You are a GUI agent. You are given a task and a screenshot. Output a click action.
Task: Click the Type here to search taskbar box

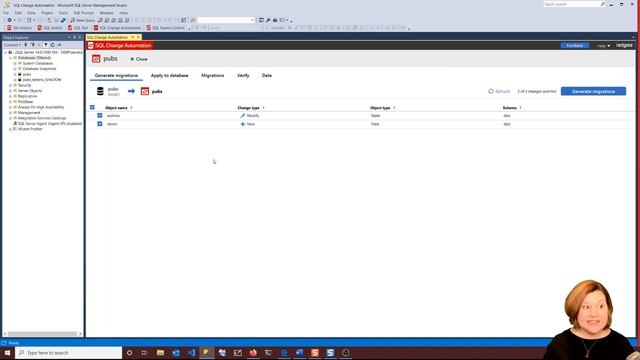point(69,353)
